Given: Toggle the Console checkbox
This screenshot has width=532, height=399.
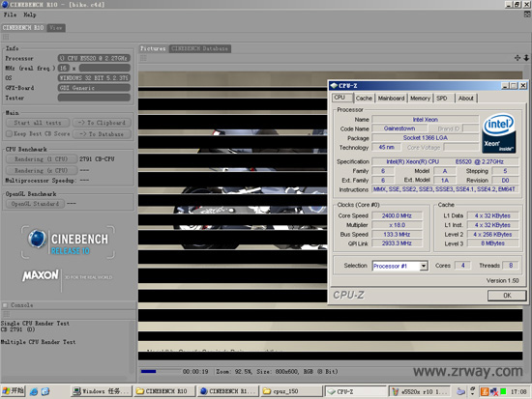Looking at the screenshot, I should [x=5, y=305].
